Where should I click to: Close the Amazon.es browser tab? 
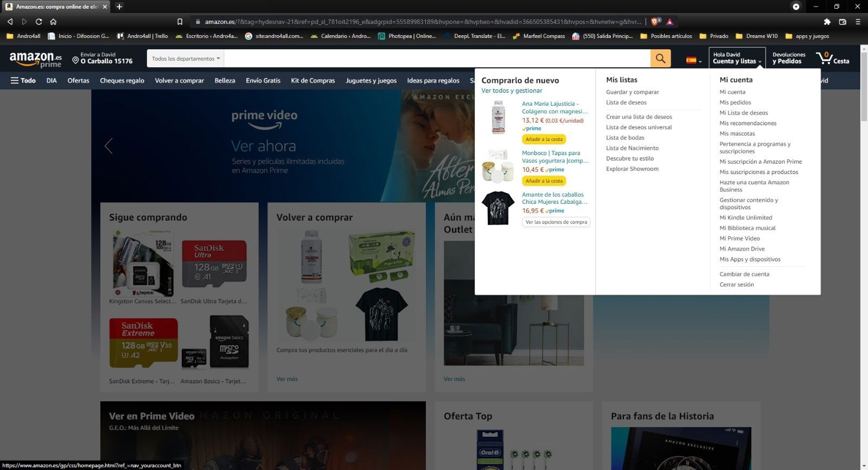(x=105, y=7)
